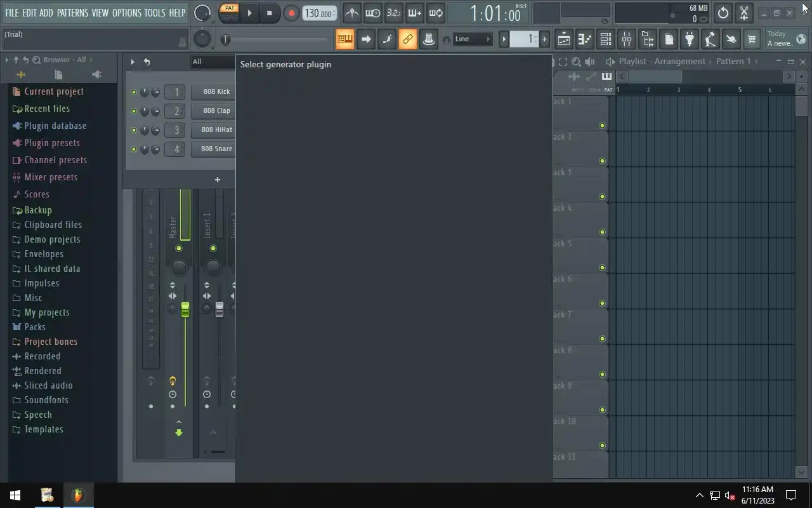Open the PATTERNS menu
Viewport: 812px width, 508px height.
[x=72, y=13]
